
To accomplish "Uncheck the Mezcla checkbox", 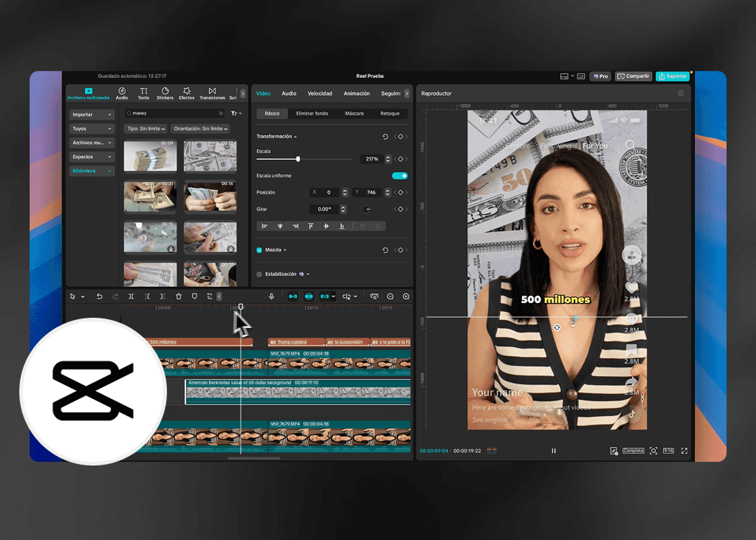I will click(x=259, y=250).
